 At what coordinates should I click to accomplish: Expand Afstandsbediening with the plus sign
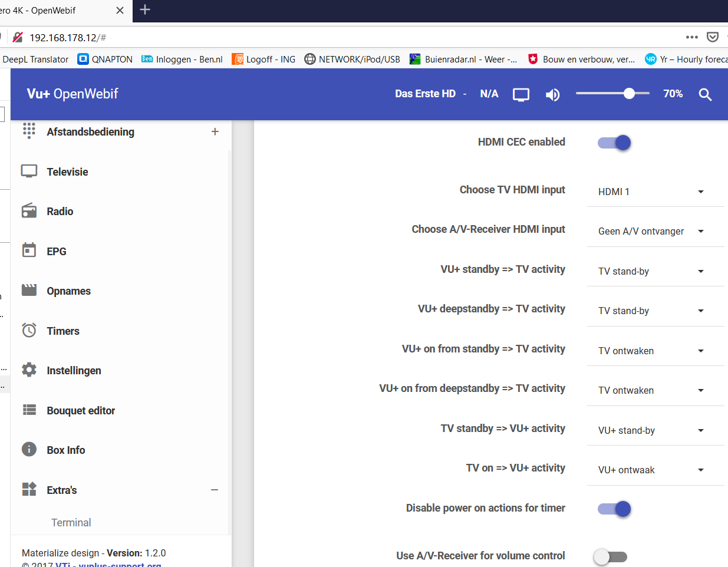215,131
